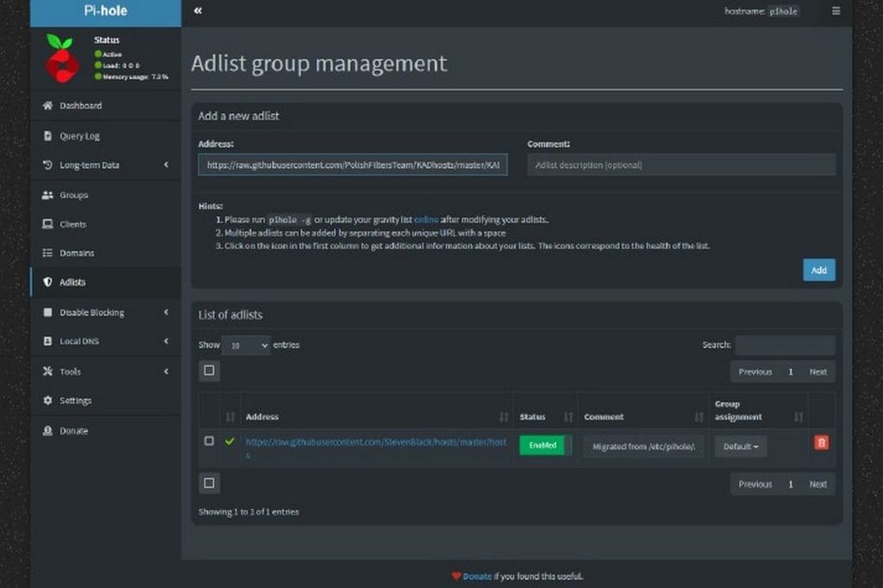The height and width of the screenshot is (588, 883).
Task: Click the 'Showing 1 to 1 of 1 entries' text
Action: coord(248,512)
